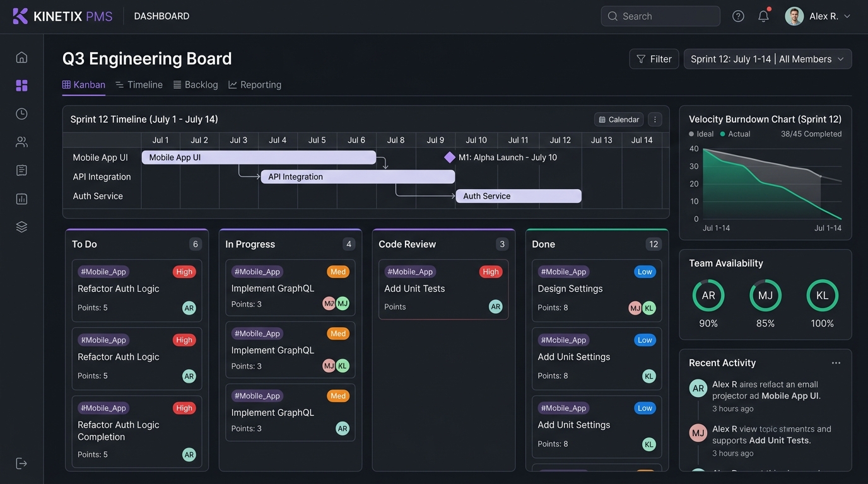Open the clock history icon in sidebar
The width and height of the screenshot is (868, 484).
[x=21, y=113]
